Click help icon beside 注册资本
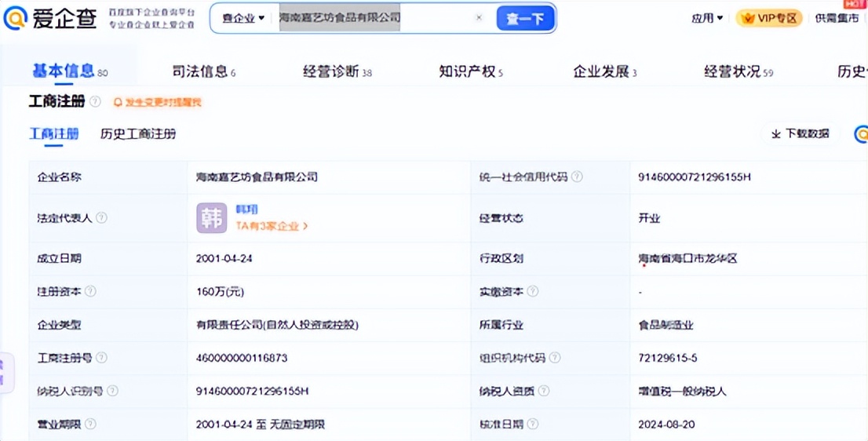This screenshot has height=441, width=868. [x=90, y=291]
